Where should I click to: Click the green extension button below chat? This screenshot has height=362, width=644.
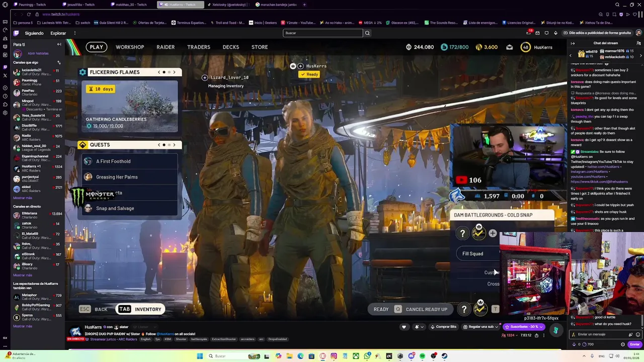coord(556,330)
